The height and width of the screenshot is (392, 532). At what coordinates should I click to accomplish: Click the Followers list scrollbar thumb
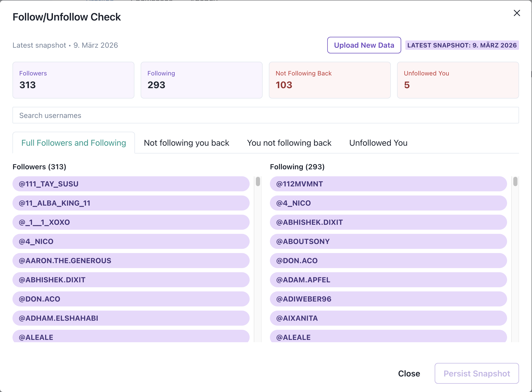pyautogui.click(x=258, y=181)
